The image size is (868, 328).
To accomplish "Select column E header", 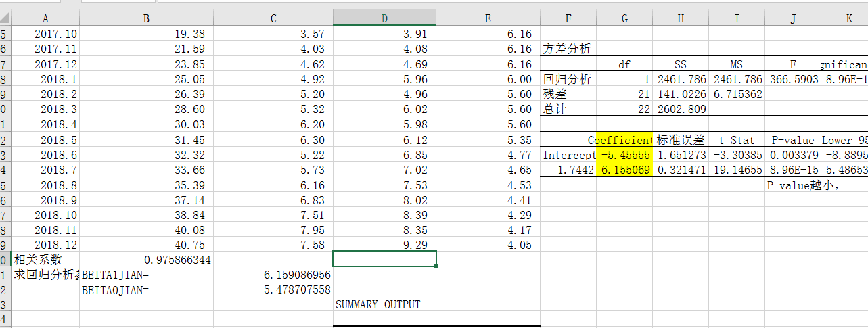I will [x=488, y=18].
